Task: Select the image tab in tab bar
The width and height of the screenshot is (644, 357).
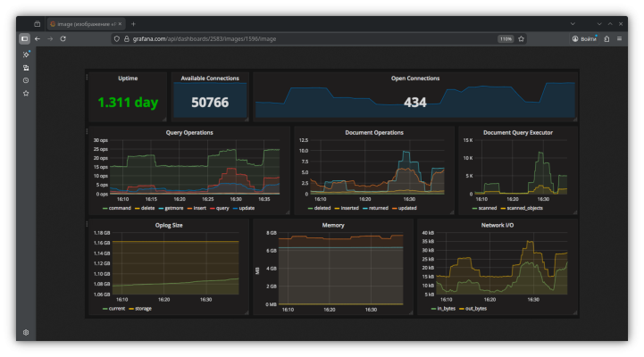Action: 82,23
